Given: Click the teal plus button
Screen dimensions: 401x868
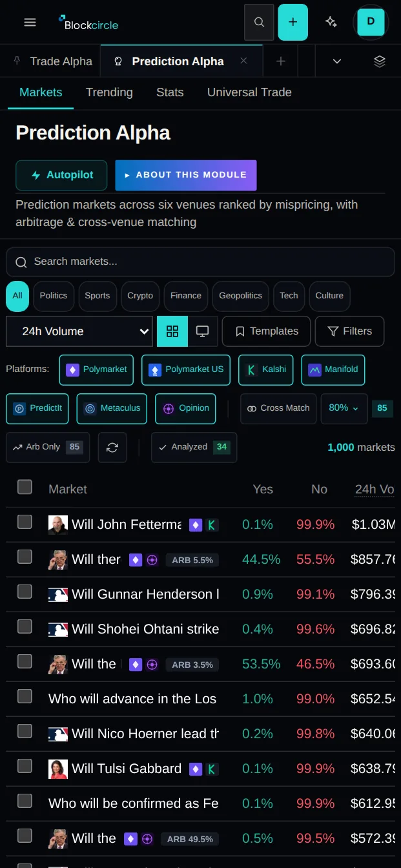Looking at the screenshot, I should (293, 22).
